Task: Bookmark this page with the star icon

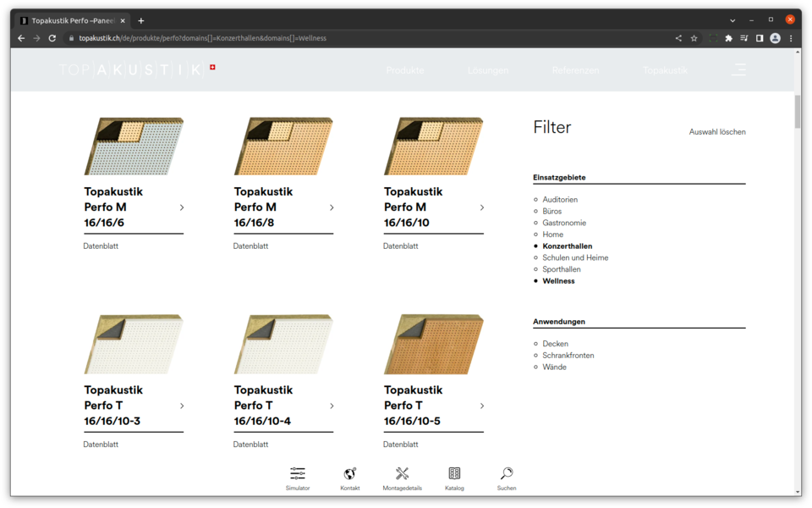Action: (x=694, y=38)
